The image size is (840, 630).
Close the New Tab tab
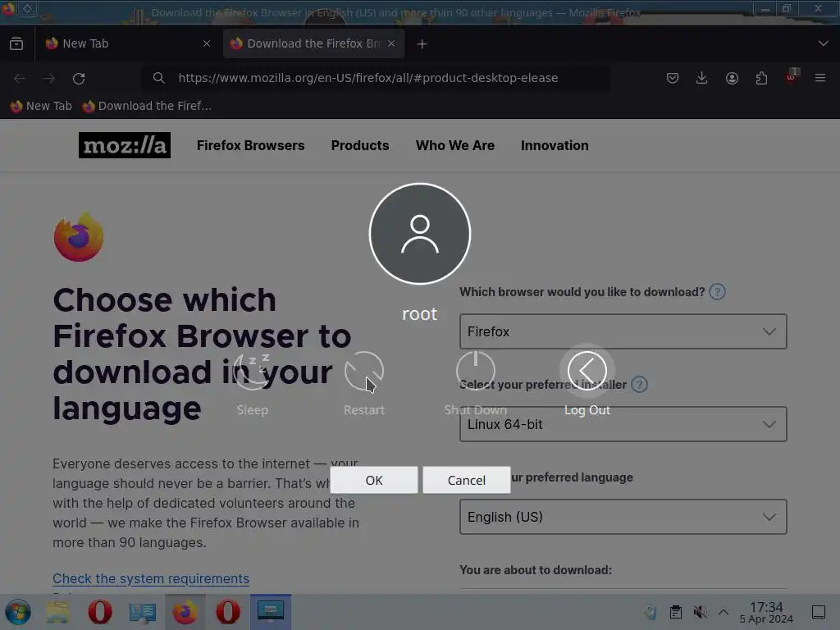[207, 43]
